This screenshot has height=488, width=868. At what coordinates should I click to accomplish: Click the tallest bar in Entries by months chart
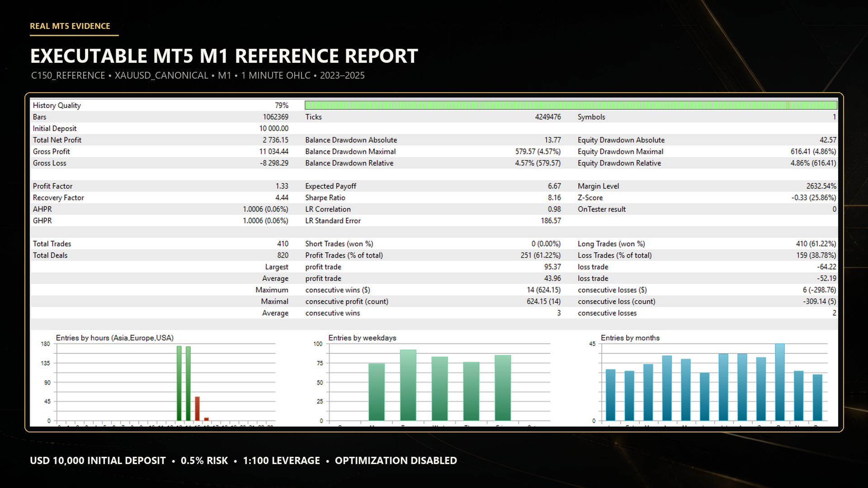click(780, 382)
